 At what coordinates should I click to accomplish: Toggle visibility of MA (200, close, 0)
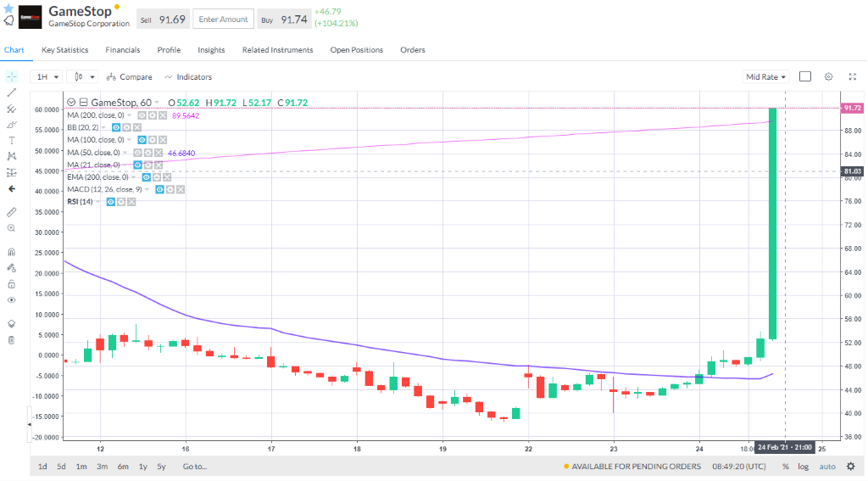coord(142,115)
